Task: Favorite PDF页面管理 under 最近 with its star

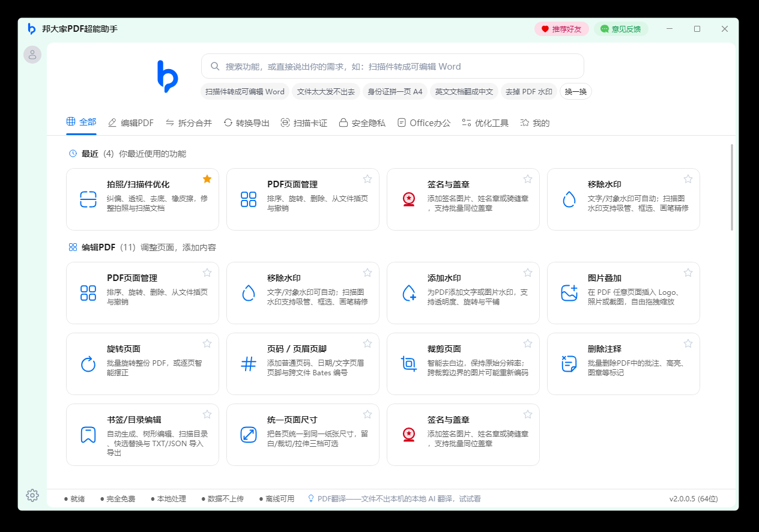Action: pyautogui.click(x=367, y=179)
